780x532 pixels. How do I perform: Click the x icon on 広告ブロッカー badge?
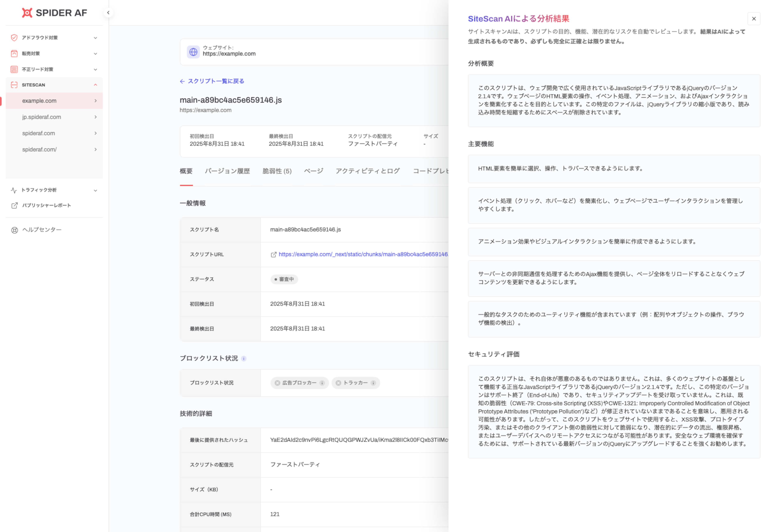[x=277, y=383]
